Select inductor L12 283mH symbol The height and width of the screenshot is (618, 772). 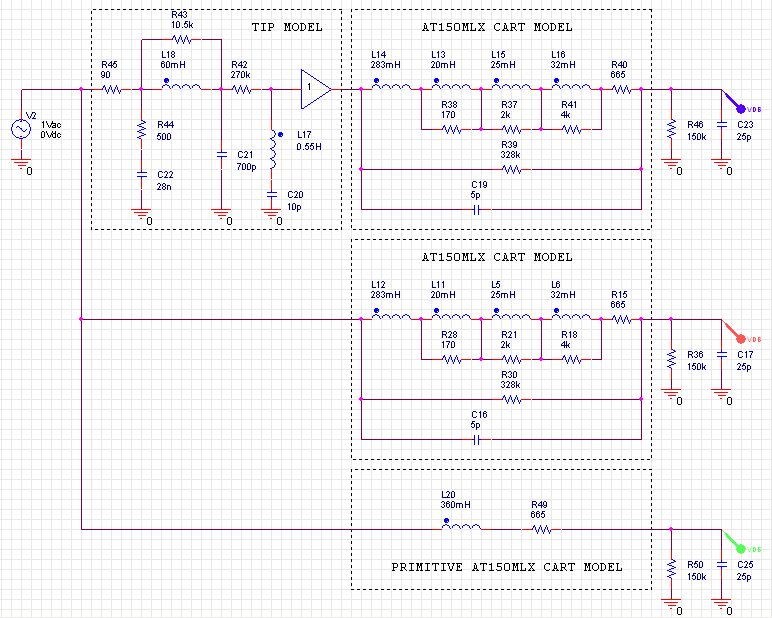(391, 315)
